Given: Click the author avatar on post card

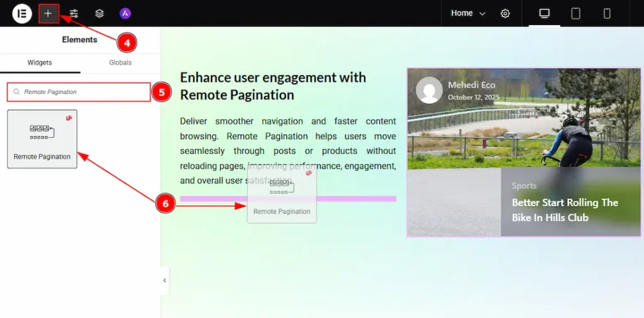Looking at the screenshot, I should point(430,90).
